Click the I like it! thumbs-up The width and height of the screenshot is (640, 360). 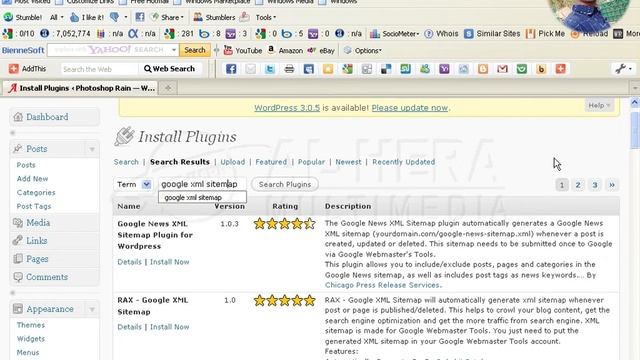click(x=87, y=18)
